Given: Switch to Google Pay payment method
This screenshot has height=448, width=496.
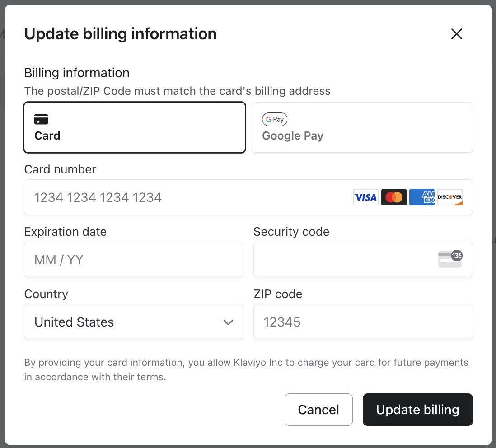Looking at the screenshot, I should [362, 127].
